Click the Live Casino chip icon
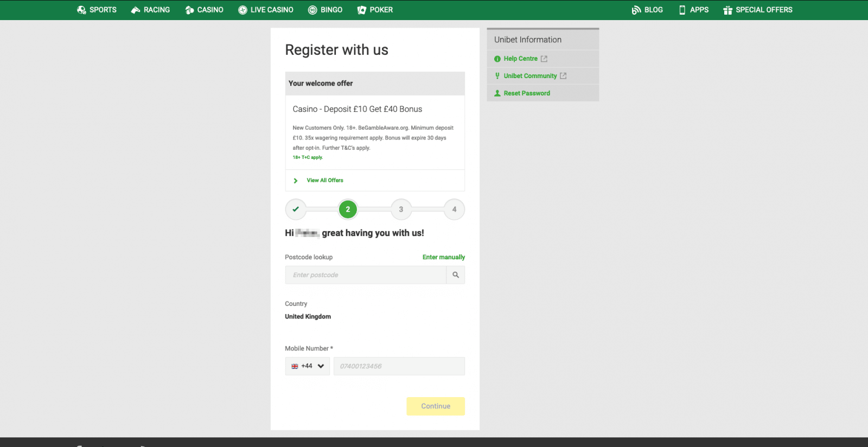Image resolution: width=868 pixels, height=447 pixels. (242, 10)
